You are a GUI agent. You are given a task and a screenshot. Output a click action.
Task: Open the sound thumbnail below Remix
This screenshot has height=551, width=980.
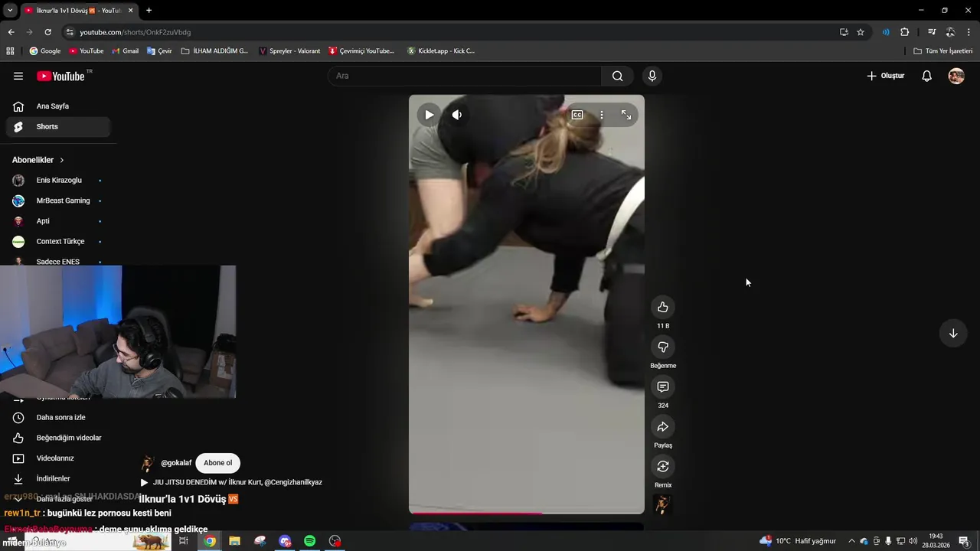[x=662, y=505]
